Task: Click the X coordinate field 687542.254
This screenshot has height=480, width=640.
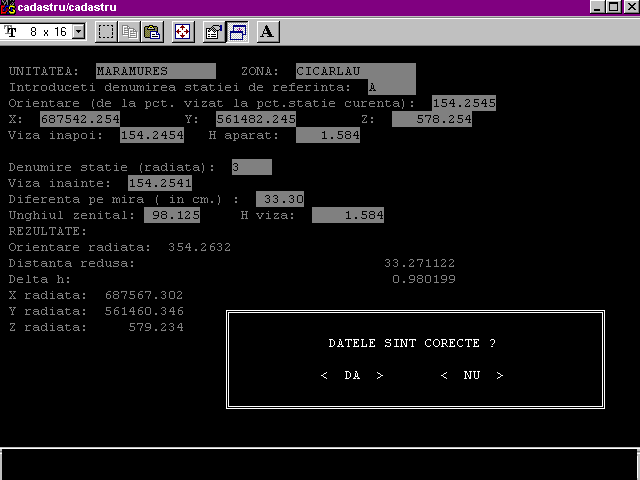Action: point(80,119)
